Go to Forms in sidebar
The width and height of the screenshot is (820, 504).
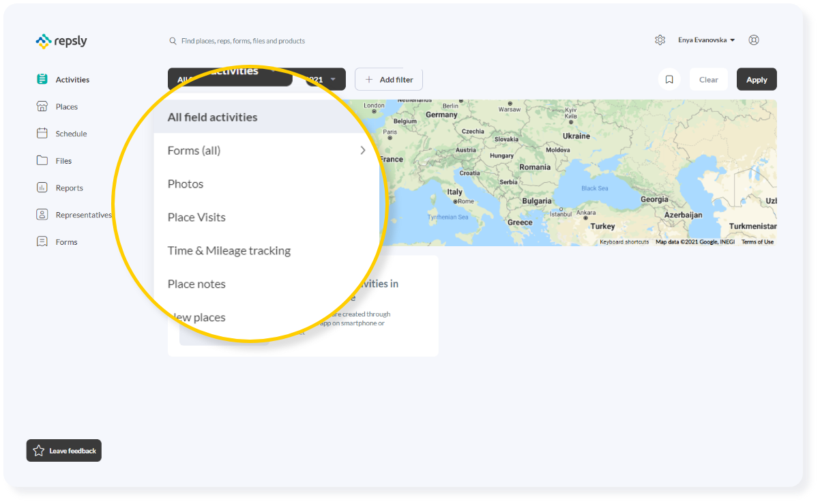[x=66, y=242]
